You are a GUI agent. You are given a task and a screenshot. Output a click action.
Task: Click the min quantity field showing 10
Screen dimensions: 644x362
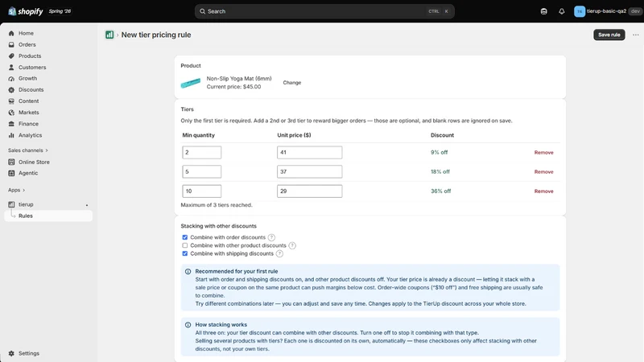202,191
